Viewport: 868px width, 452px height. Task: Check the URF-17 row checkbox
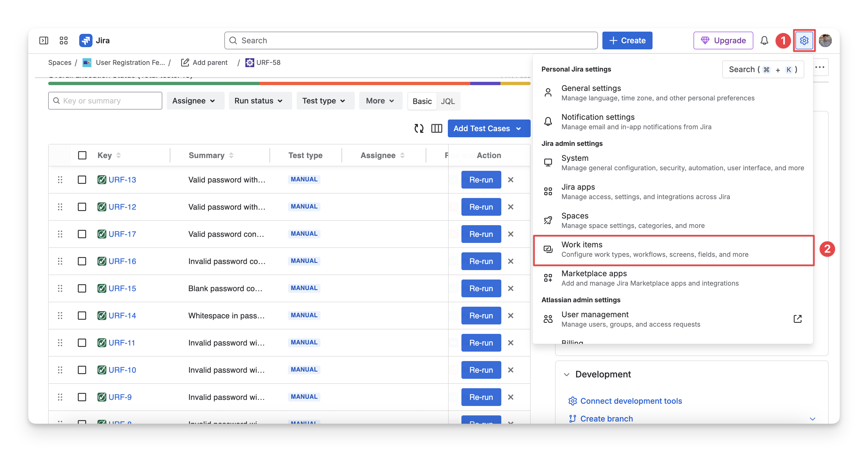[82, 234]
